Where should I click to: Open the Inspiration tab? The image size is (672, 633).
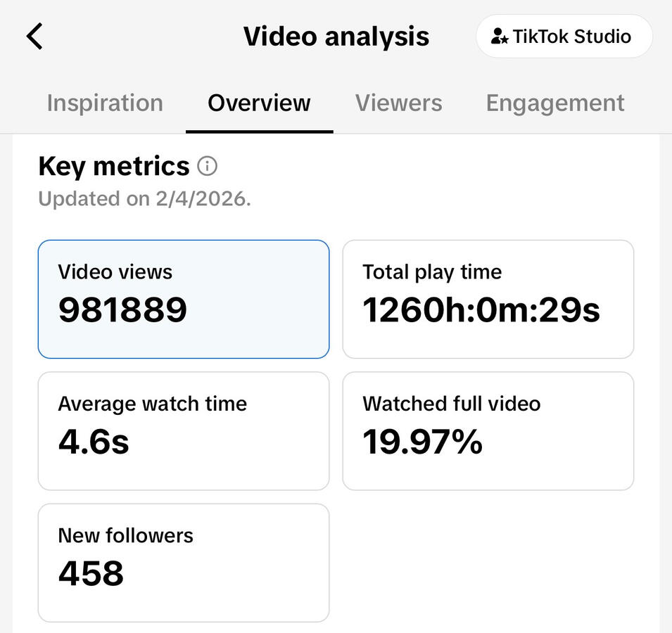pyautogui.click(x=104, y=103)
